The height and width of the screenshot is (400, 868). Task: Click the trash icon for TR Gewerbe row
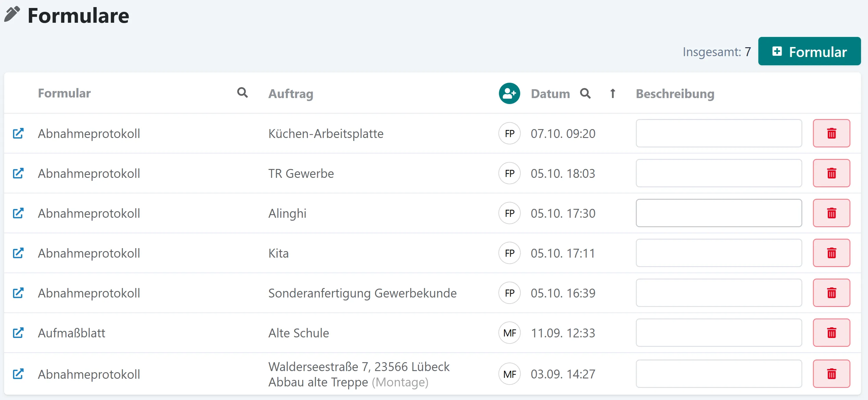[x=831, y=173]
